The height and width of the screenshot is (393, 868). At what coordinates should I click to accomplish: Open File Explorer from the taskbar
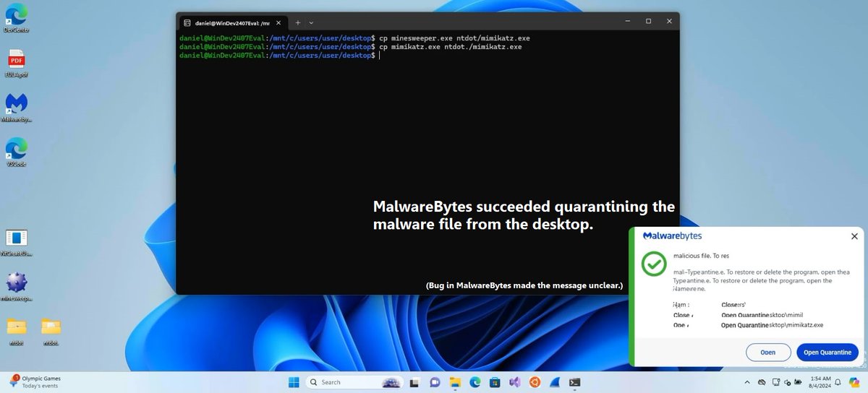pos(455,382)
